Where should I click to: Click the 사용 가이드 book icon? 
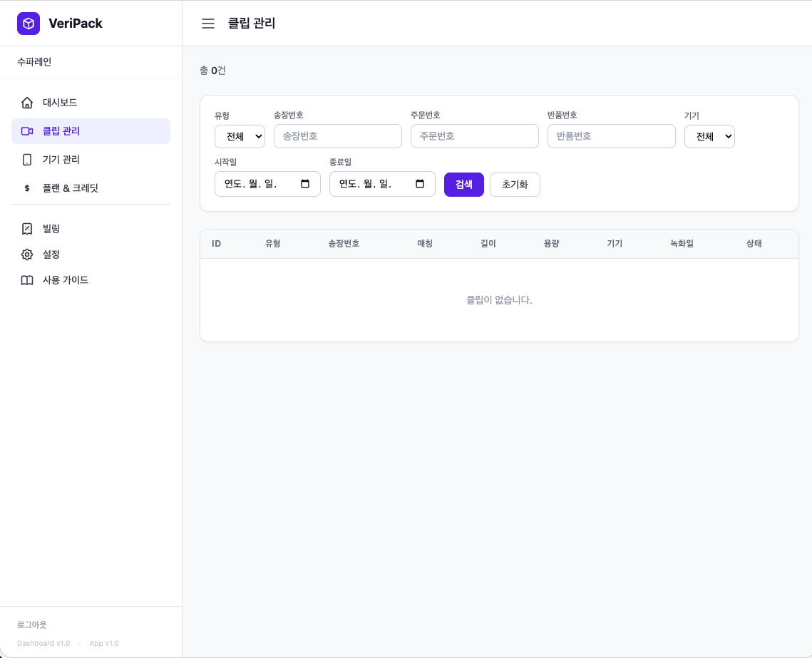click(27, 280)
